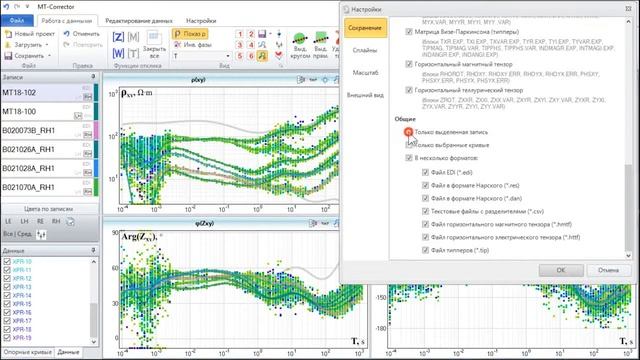Open the Файл tab
Image resolution: width=640 pixels, height=360 pixels.
[17, 20]
